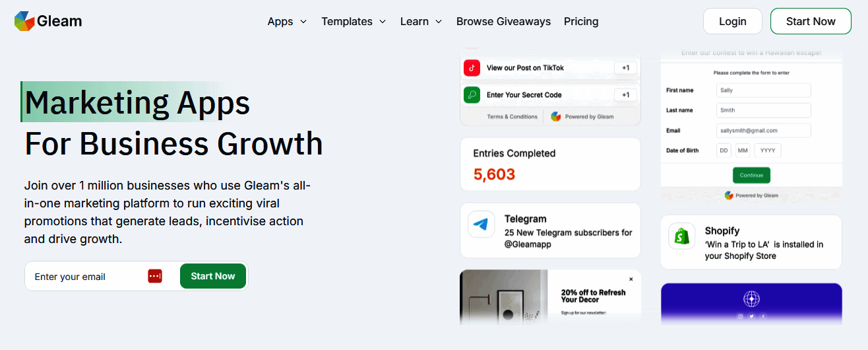Image resolution: width=868 pixels, height=350 pixels.
Task: Open the Terms & Conditions link
Action: tap(512, 116)
